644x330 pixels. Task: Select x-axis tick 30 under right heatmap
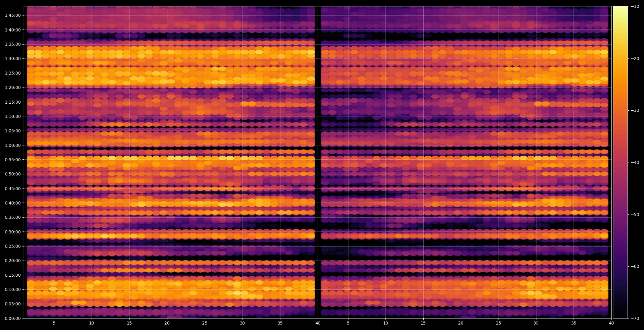pos(536,323)
